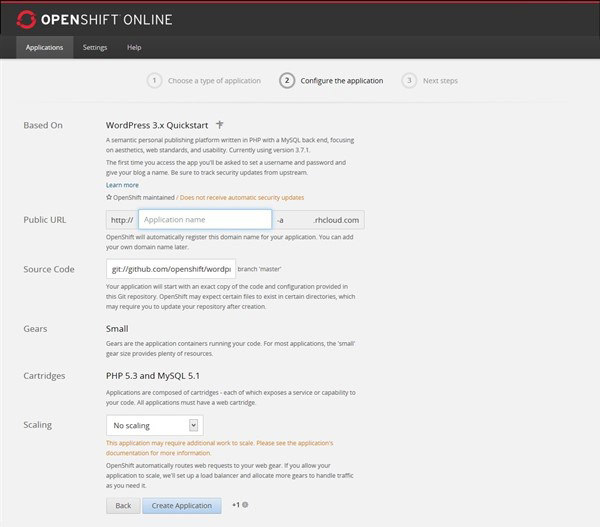Click the Create Application button
The width and height of the screenshot is (600, 527).
point(182,506)
